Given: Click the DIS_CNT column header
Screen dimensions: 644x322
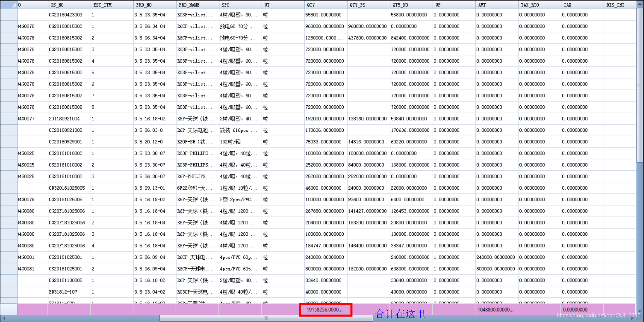Looking at the screenshot, I should (x=619, y=5).
